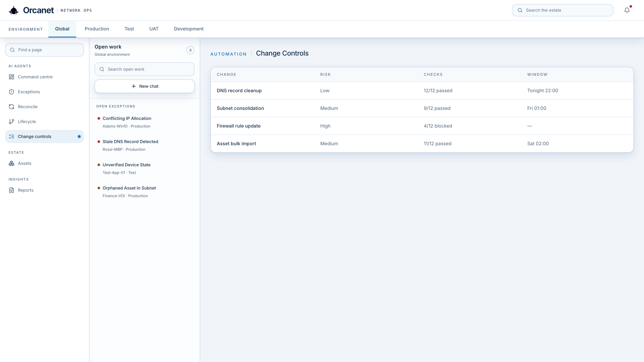Open the Change controls page
The image size is (644, 362).
pyautogui.click(x=45, y=136)
